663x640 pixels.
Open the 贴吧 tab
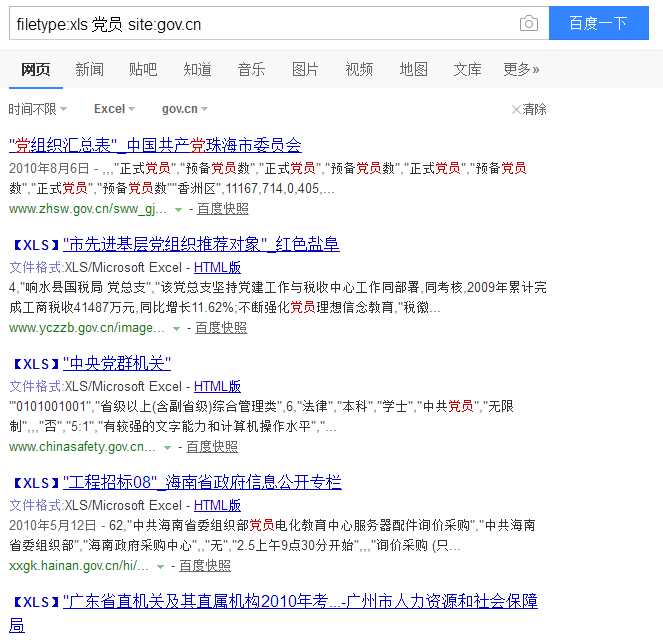143,69
